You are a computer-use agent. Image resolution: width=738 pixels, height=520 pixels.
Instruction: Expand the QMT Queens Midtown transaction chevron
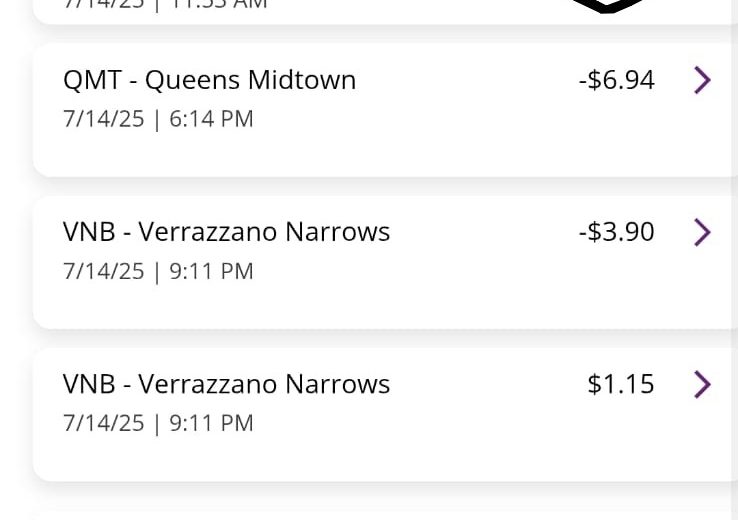(702, 80)
